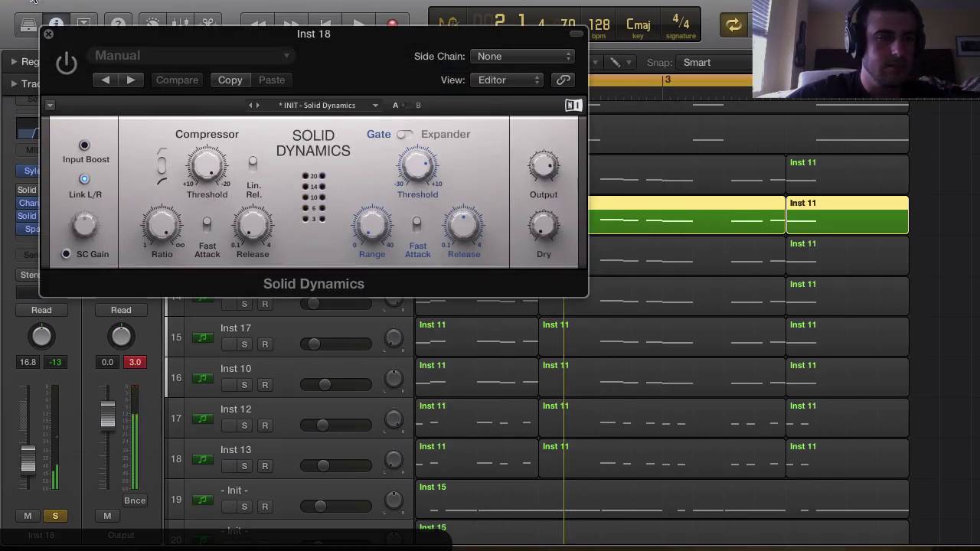Click the Inst 13 track pan knob
This screenshot has height=551, width=980.
coord(394,459)
